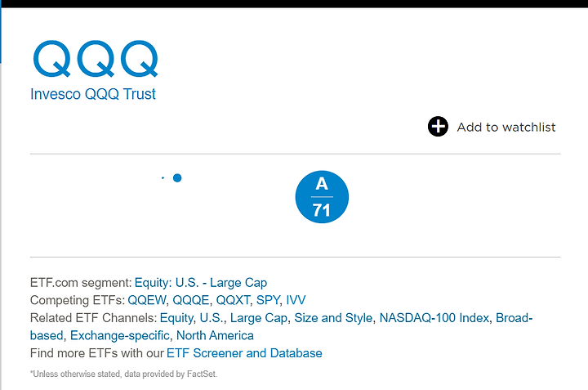Open the Equity channel link
Screen dimensions: 588x390
coord(176,318)
